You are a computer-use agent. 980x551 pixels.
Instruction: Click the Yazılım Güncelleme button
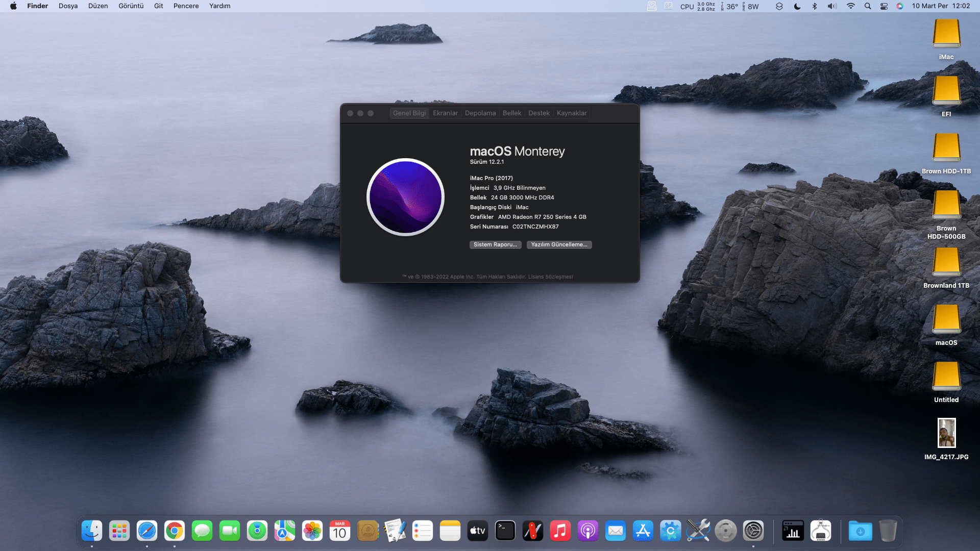pyautogui.click(x=559, y=245)
